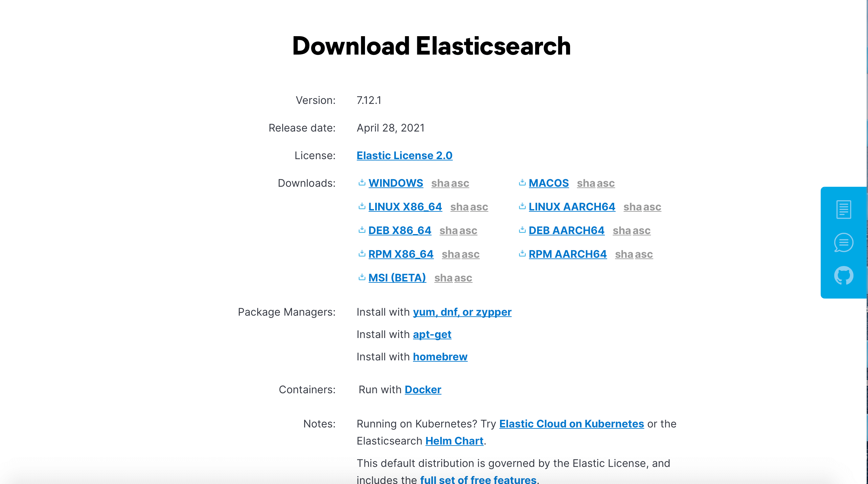Viewport: 868px width, 484px height.
Task: Download the LINUX AARCH64 package
Action: pyautogui.click(x=572, y=207)
